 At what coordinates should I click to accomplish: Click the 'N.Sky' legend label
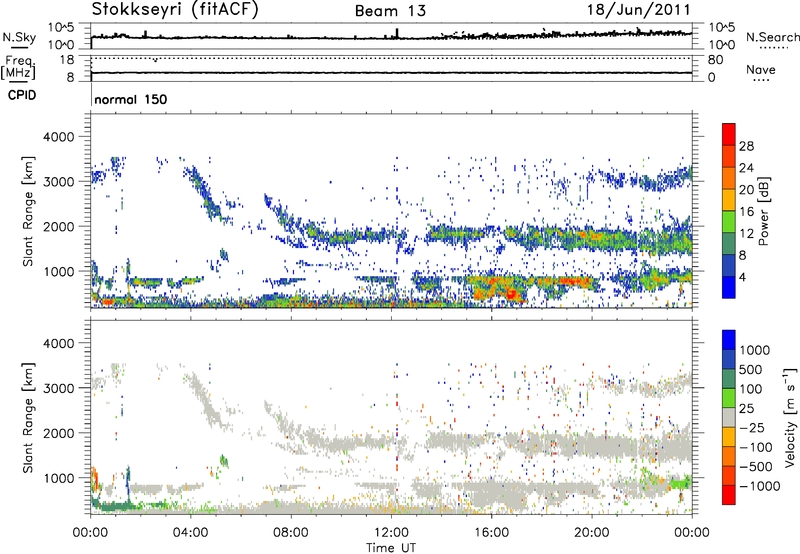tap(19, 37)
